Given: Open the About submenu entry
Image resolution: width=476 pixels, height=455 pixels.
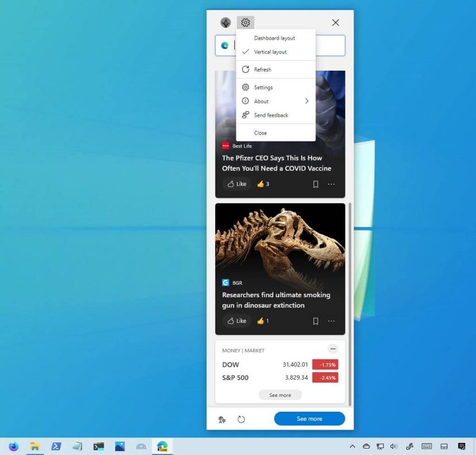Looking at the screenshot, I should tap(276, 101).
